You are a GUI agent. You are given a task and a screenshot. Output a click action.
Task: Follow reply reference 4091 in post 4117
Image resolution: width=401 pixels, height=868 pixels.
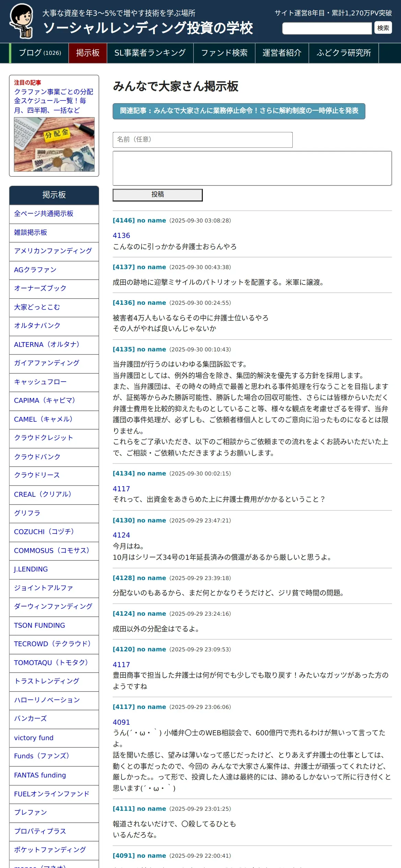coord(121,722)
